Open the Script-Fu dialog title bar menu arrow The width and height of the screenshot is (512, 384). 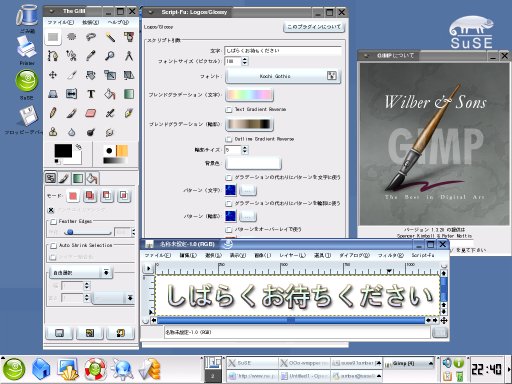point(151,12)
